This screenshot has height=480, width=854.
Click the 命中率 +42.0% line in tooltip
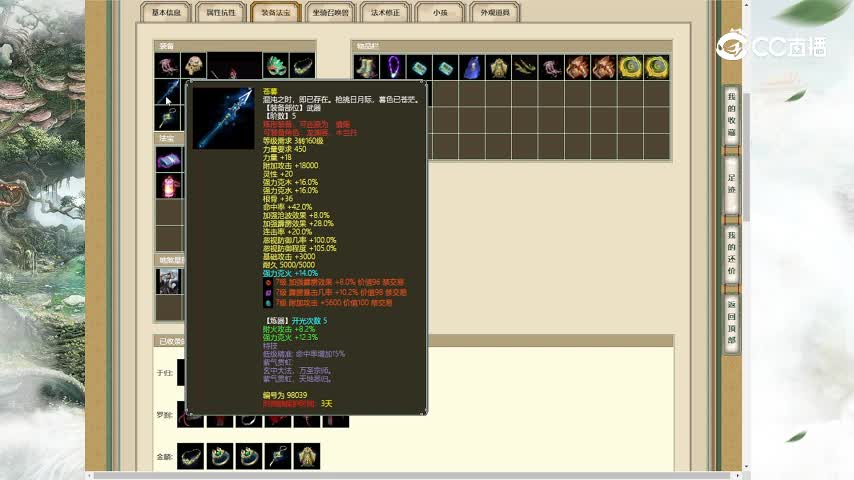[x=287, y=207]
